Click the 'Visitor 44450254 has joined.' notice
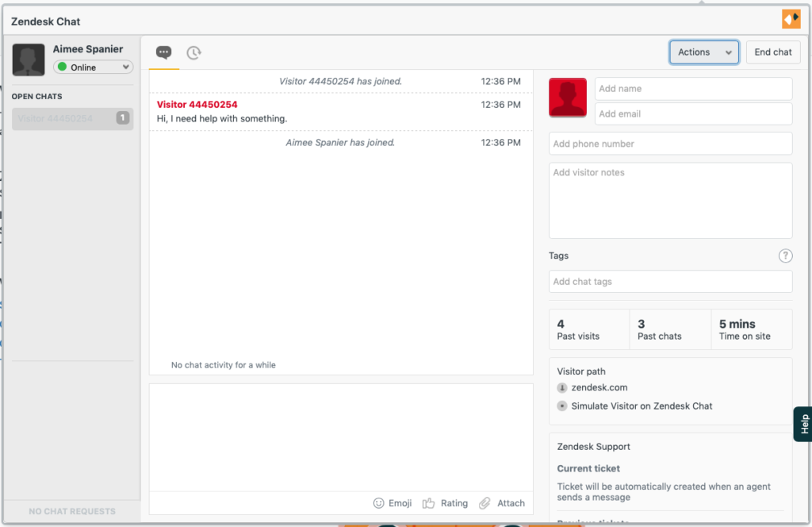Screen dimensions: 812x527 click(340, 82)
